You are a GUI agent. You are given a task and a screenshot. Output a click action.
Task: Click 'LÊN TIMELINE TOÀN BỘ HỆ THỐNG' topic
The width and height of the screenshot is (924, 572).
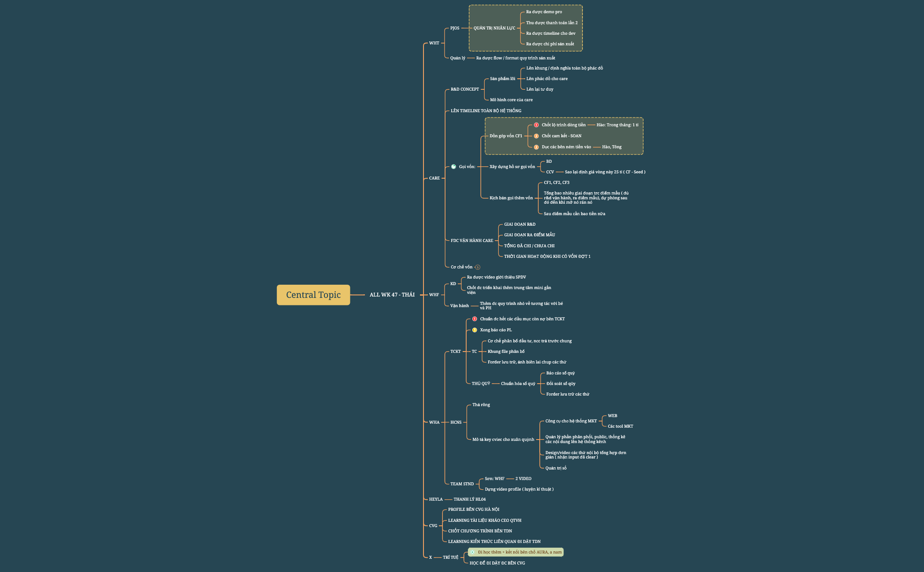[x=486, y=111]
